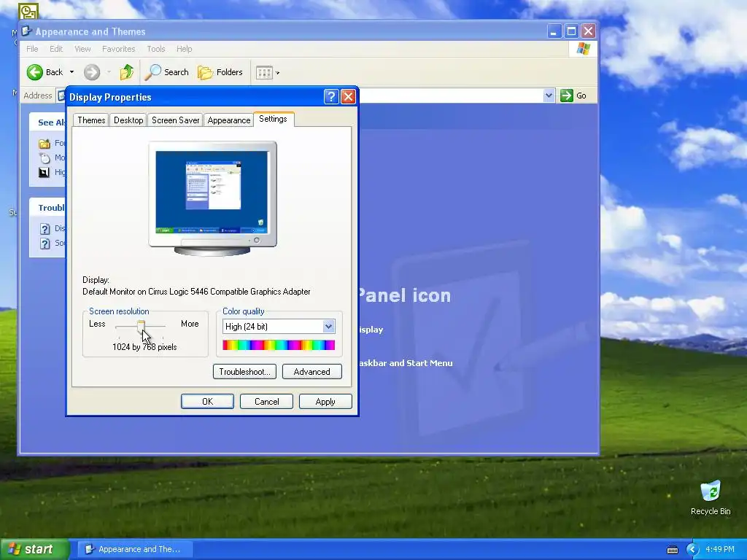
Task: Click the green Back arrow icon
Action: (x=35, y=72)
